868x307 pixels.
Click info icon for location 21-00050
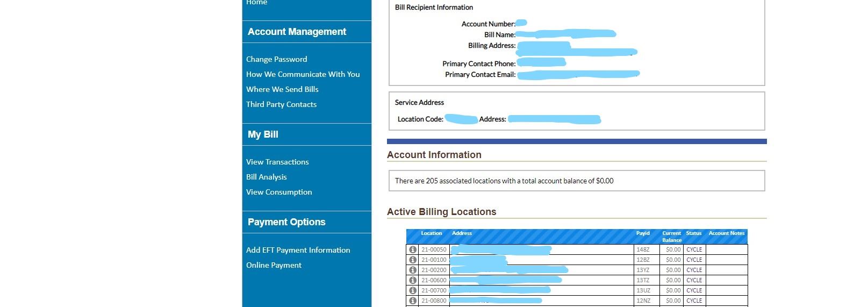pyautogui.click(x=413, y=249)
